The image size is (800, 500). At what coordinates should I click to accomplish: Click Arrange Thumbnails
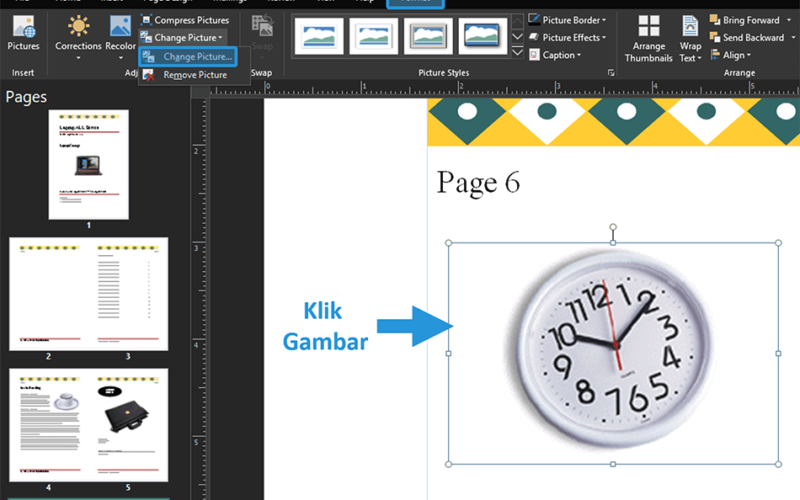[x=648, y=39]
